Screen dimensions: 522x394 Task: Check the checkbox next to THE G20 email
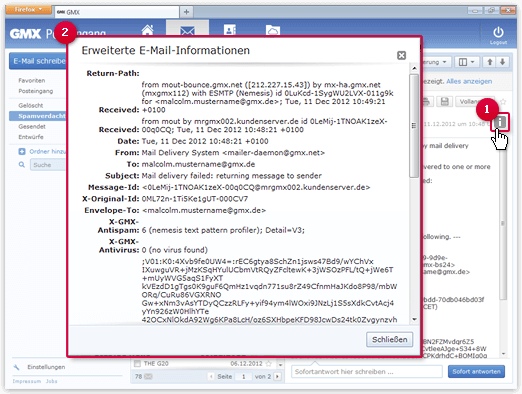(x=137, y=364)
